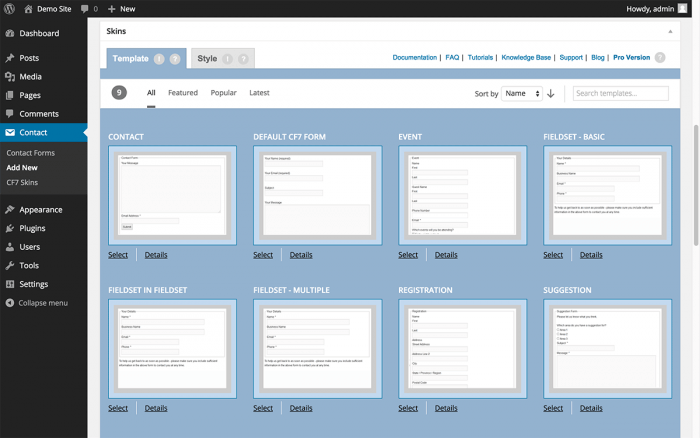Image resolution: width=700 pixels, height=438 pixels.
Task: Select Contact menu in sidebar
Action: click(43, 133)
